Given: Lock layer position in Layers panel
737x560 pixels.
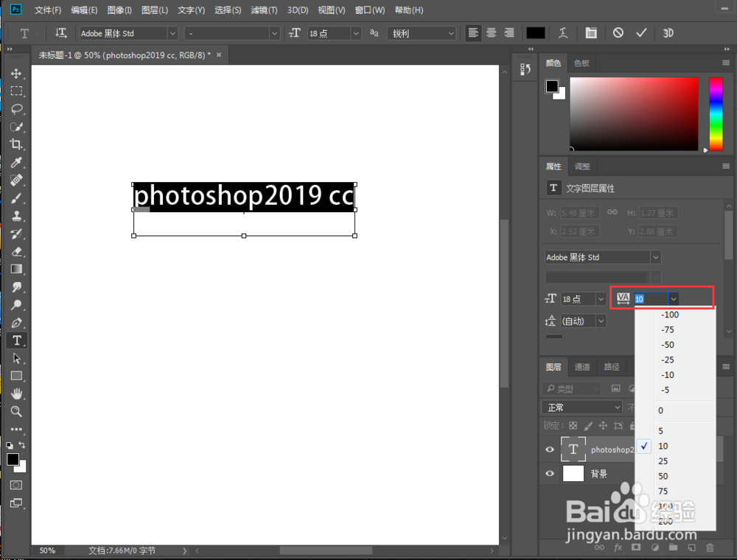Looking at the screenshot, I should pos(603,426).
